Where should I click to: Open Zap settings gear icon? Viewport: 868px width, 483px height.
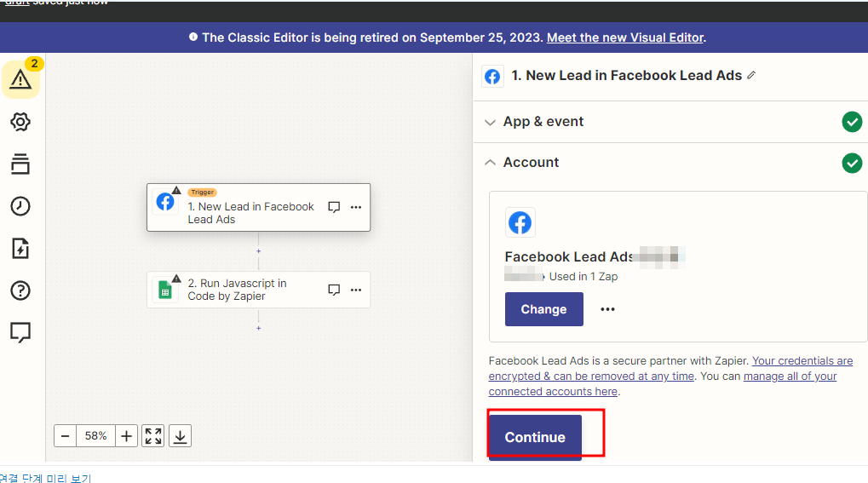pyautogui.click(x=20, y=122)
